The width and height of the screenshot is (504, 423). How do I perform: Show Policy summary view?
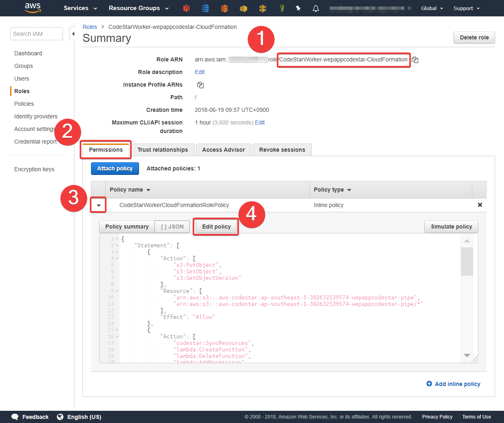127,227
